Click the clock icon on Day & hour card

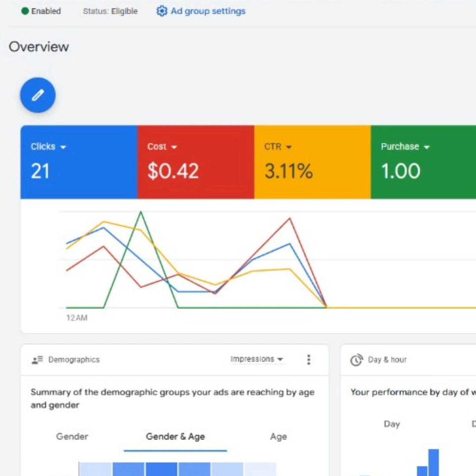(356, 359)
